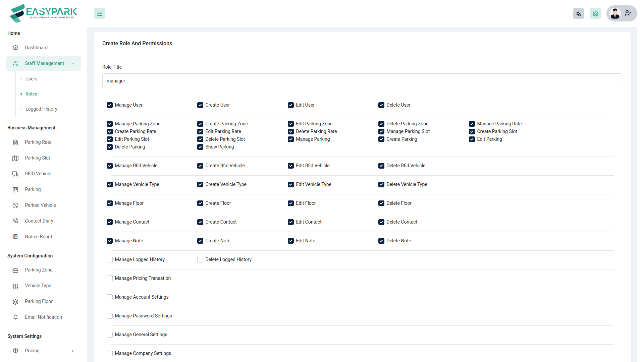Click the Parking Floor layers icon

[x=15, y=302]
